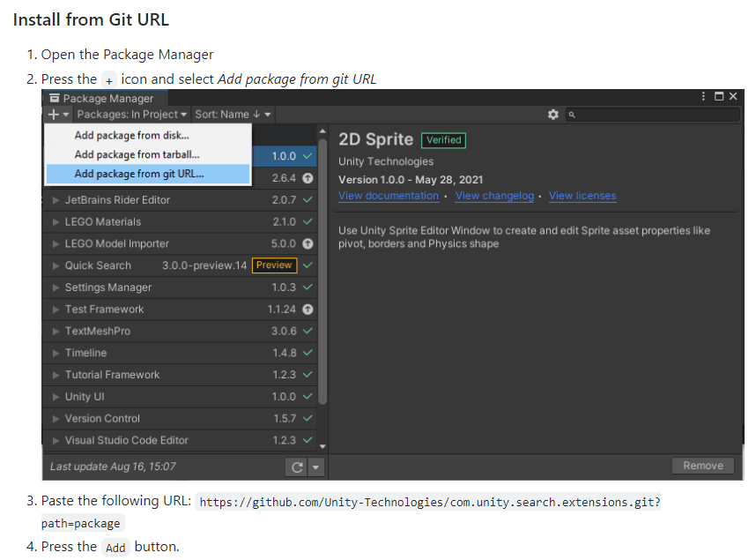Click installed checkmark for LEGO Materials
Screen dimensions: 756x560
pos(308,221)
